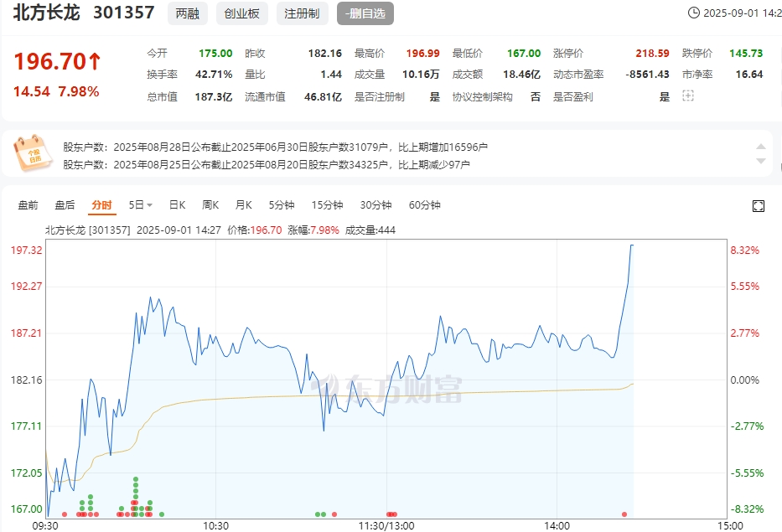Click the 市净率 value 16.64
Viewport: 782px width, 532px height.
coord(749,75)
